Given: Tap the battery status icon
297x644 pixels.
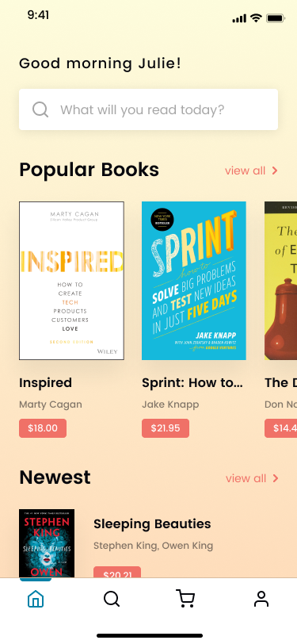Looking at the screenshot, I should [x=276, y=18].
